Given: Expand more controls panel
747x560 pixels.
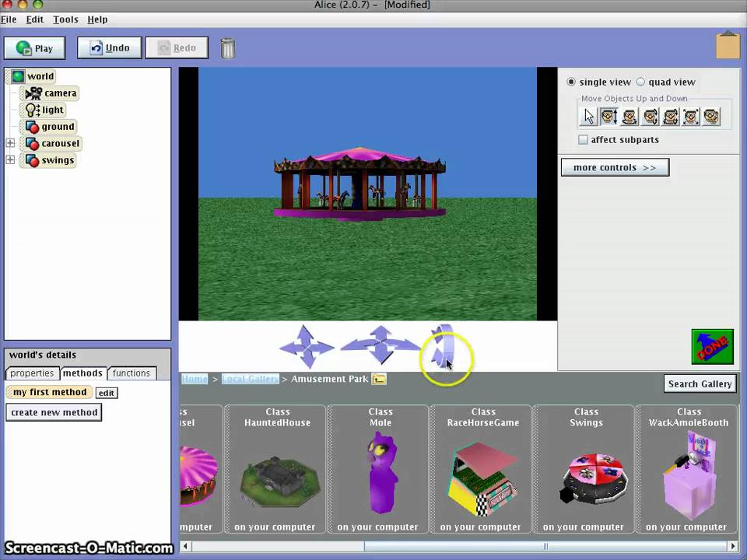Looking at the screenshot, I should point(615,168).
